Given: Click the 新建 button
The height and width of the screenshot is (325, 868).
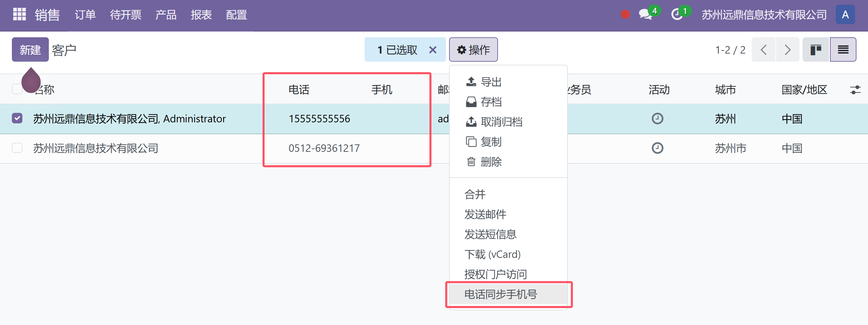Looking at the screenshot, I should (x=30, y=50).
